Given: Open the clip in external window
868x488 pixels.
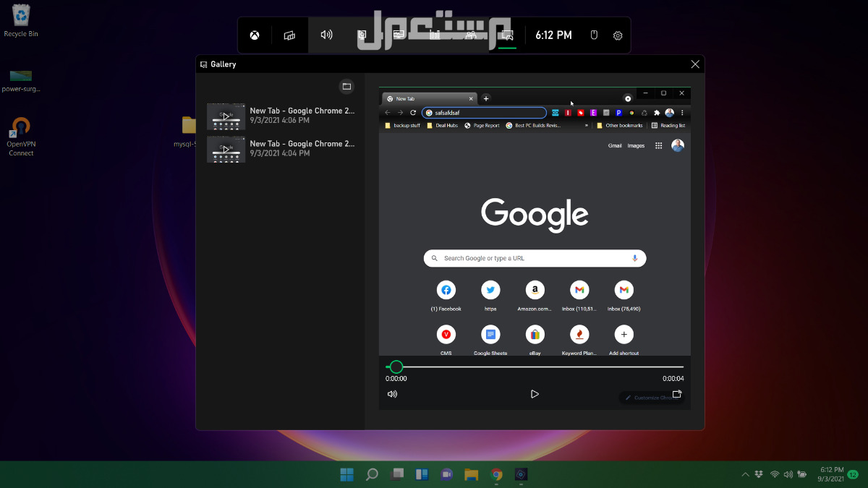Looking at the screenshot, I should coord(677,394).
